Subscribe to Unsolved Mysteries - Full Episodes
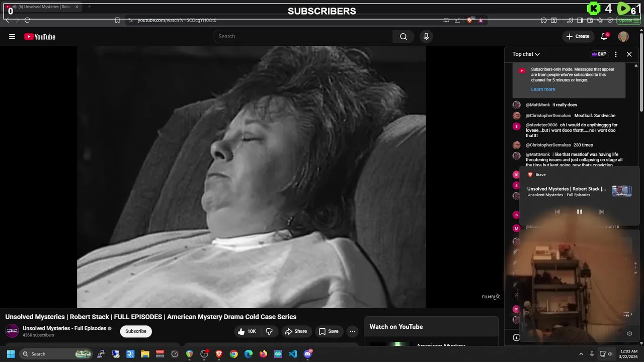Image resolution: width=644 pixels, height=362 pixels. (x=136, y=331)
